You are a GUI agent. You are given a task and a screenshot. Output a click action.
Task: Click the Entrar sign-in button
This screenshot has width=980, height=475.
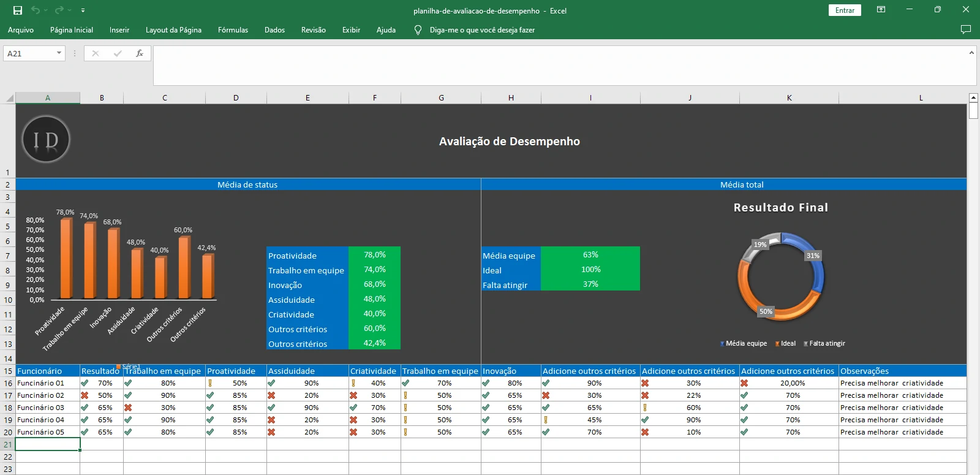pos(845,10)
